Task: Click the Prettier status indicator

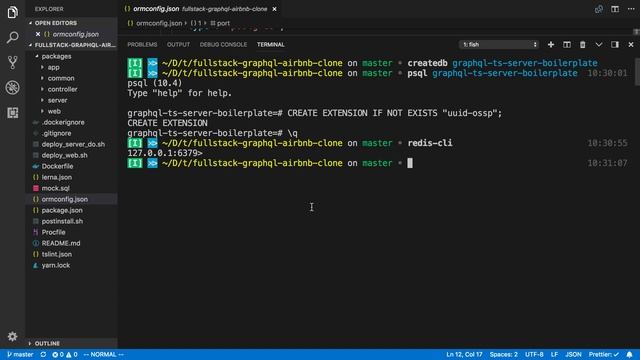Action: click(x=604, y=355)
